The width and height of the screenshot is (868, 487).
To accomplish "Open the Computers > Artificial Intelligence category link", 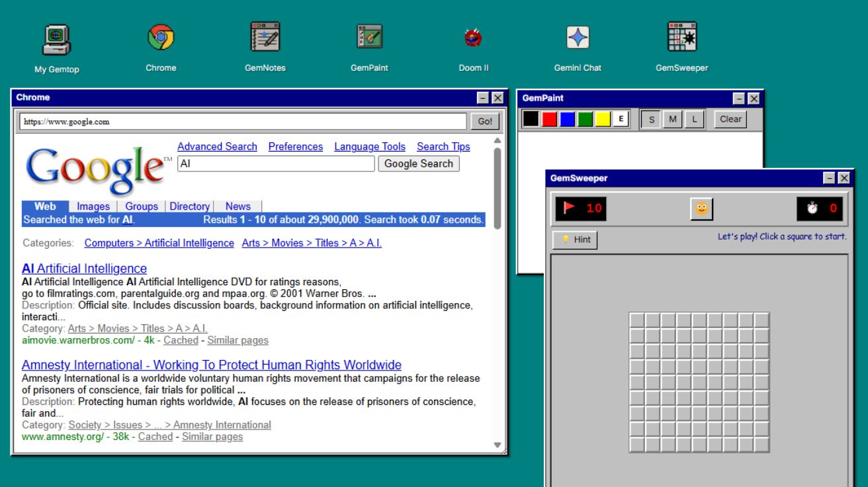I will (x=159, y=243).
